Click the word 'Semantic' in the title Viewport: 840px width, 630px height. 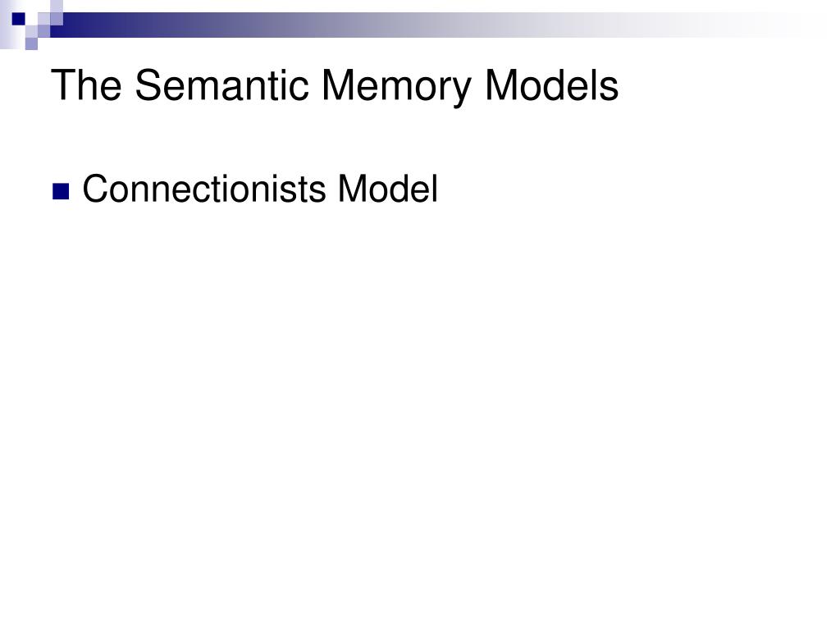pos(221,85)
